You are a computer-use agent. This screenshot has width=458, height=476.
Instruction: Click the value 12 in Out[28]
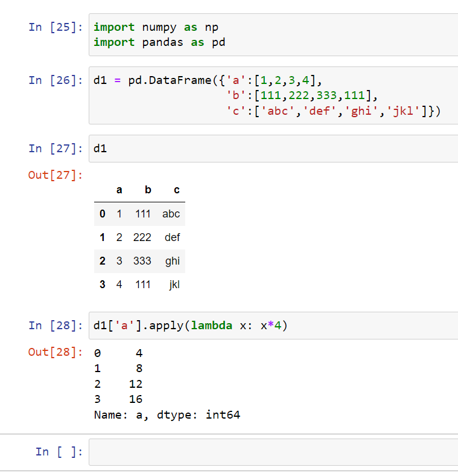click(136, 384)
